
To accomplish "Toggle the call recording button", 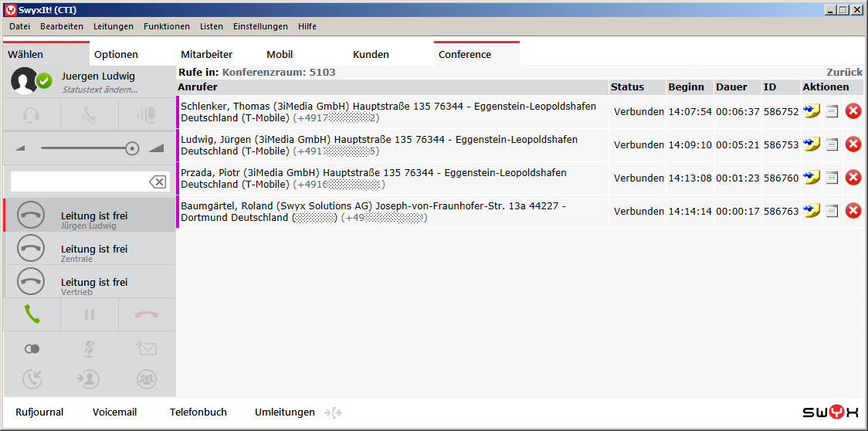I will (32, 349).
